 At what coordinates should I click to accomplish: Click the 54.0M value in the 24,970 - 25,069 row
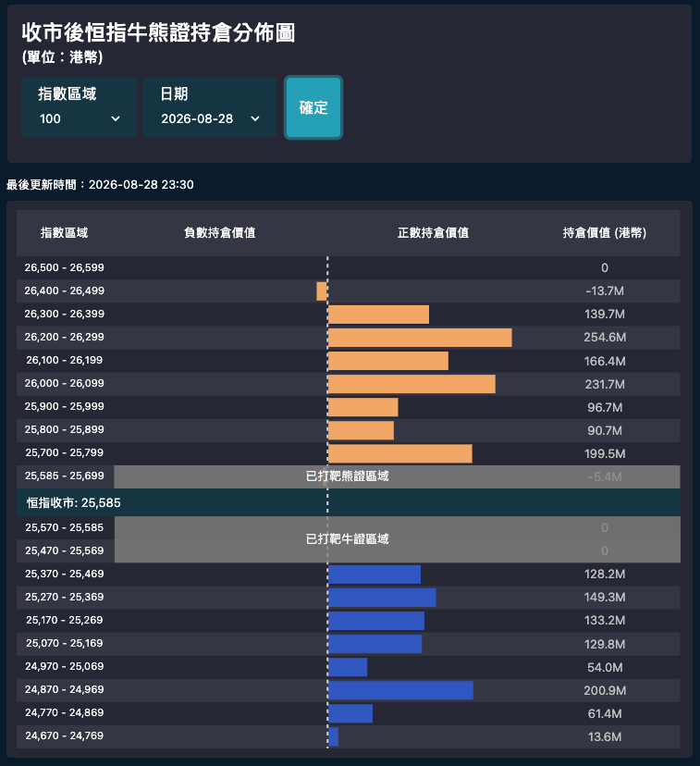click(605, 667)
